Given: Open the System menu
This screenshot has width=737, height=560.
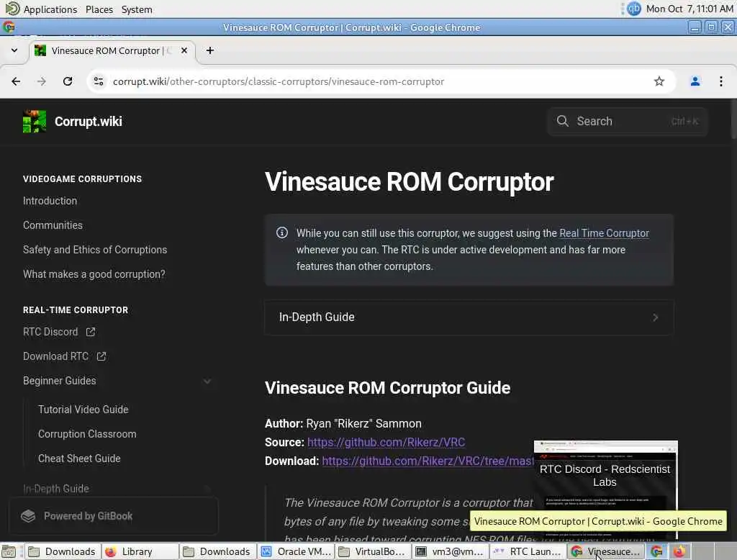Looking at the screenshot, I should (x=137, y=9).
